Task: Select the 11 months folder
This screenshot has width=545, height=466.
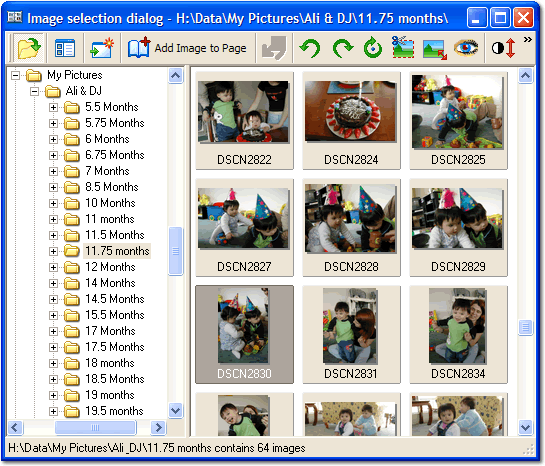Action: tap(110, 219)
